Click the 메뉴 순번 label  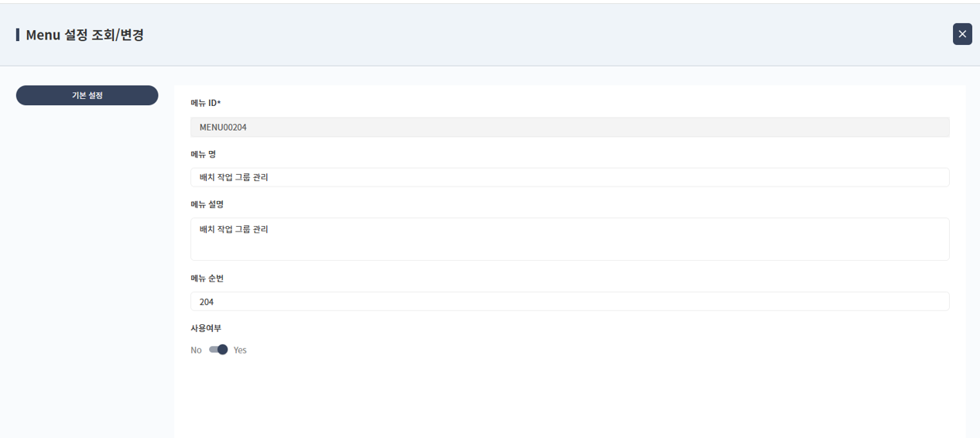[207, 278]
